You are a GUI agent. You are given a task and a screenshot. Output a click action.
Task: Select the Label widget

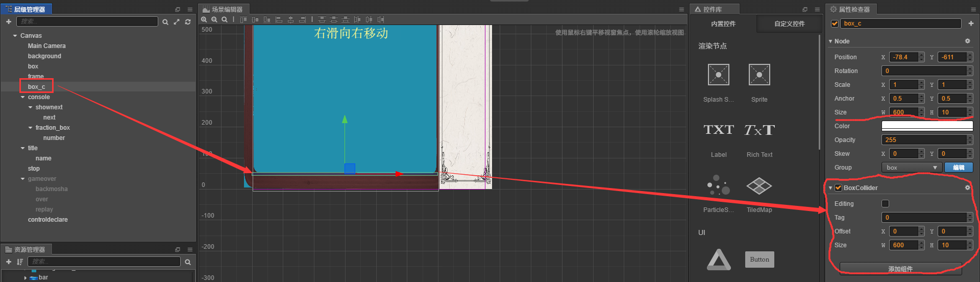click(719, 130)
